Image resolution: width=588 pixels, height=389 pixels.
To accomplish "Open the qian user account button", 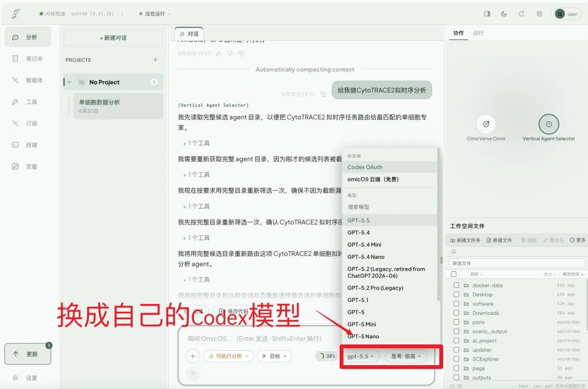I will coord(568,14).
